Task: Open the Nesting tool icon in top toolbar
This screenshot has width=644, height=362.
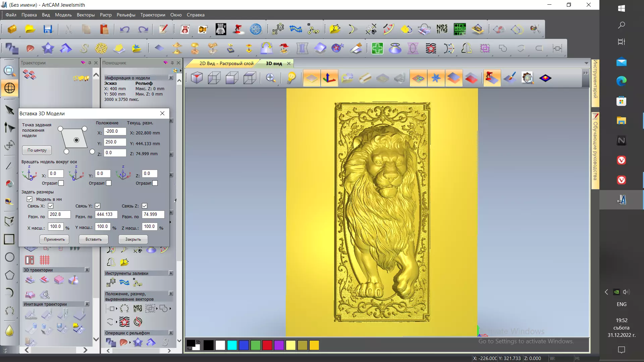Action: click(442, 29)
